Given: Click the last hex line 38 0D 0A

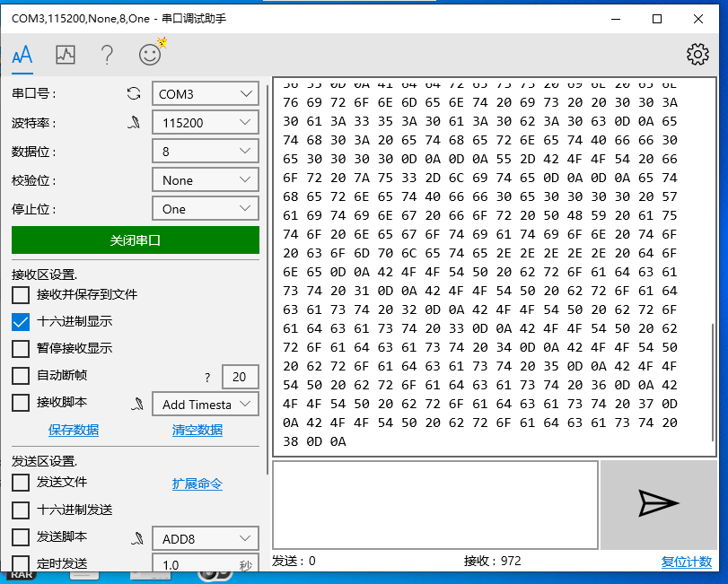Looking at the screenshot, I should coord(314,441).
